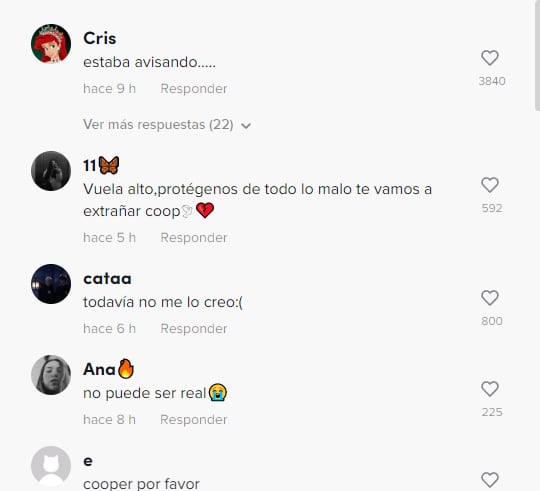The height and width of the screenshot is (491, 540).
Task: Open default avatar of user e
Action: point(51,466)
